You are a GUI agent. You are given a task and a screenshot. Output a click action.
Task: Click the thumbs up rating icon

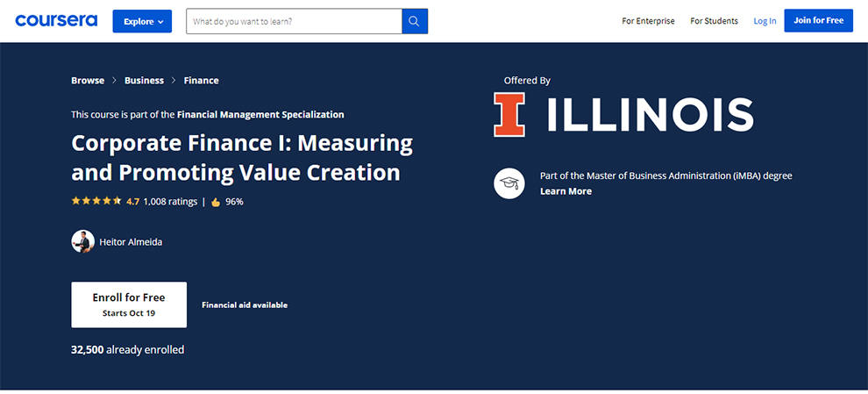[216, 202]
